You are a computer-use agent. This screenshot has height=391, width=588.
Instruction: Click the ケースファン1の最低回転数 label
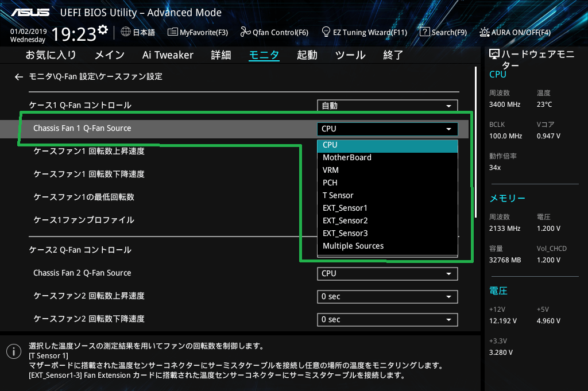tap(84, 197)
